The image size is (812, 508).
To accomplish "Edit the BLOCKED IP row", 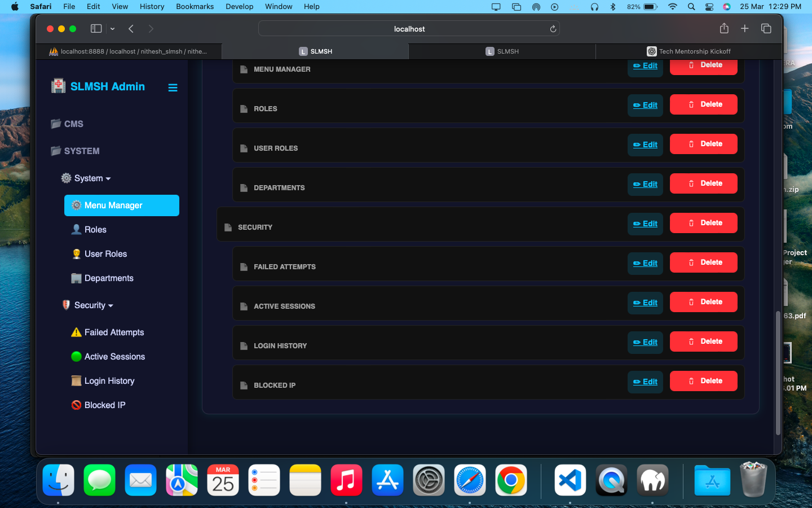I will click(x=645, y=382).
